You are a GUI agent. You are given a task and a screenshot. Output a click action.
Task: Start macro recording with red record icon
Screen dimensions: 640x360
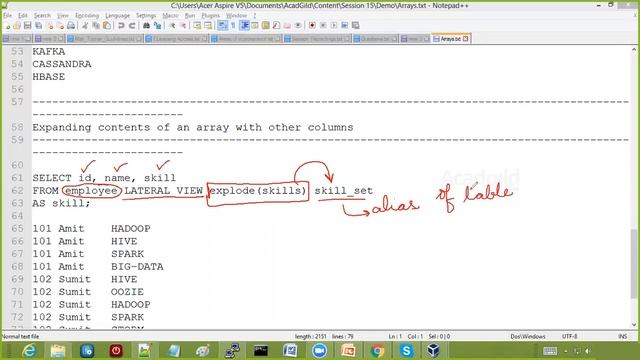pos(312,26)
